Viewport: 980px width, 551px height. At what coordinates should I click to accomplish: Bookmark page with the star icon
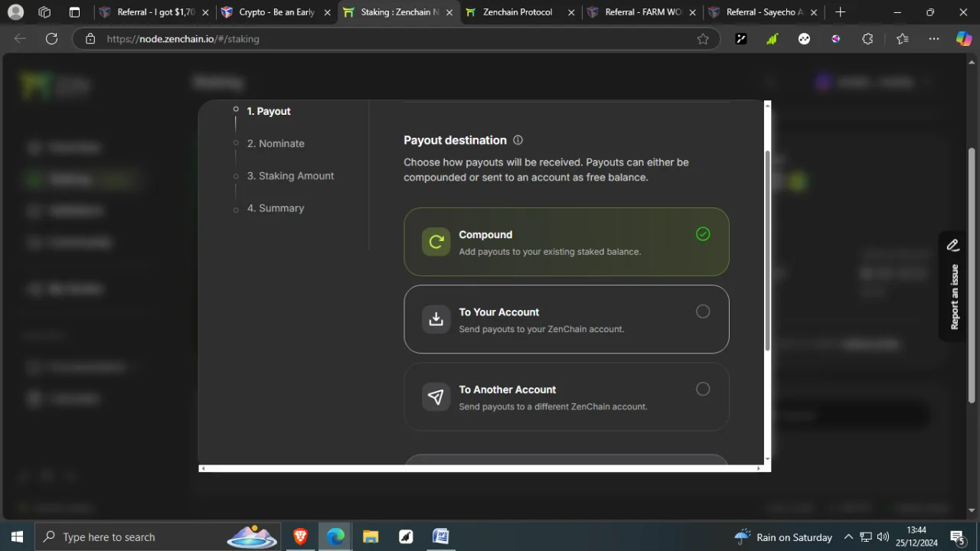pyautogui.click(x=703, y=39)
